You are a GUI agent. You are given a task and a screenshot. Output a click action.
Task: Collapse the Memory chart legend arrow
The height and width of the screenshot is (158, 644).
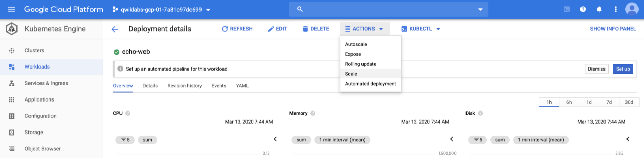tap(452, 139)
